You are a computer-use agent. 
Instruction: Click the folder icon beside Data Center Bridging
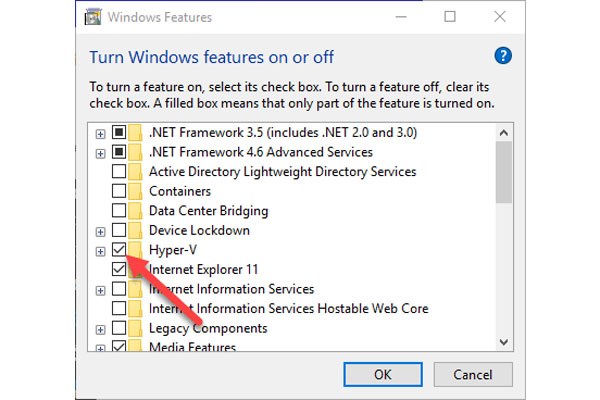click(x=135, y=210)
